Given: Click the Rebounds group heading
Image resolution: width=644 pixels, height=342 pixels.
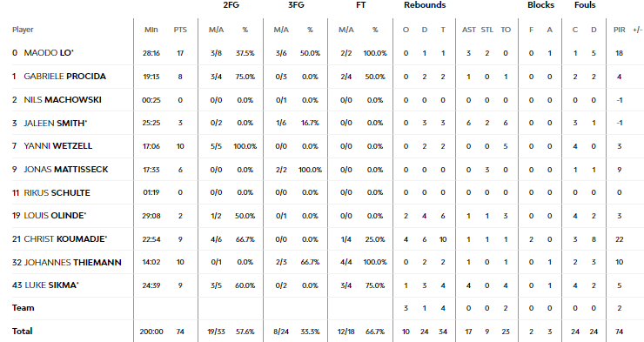Looking at the screenshot, I should (425, 5).
